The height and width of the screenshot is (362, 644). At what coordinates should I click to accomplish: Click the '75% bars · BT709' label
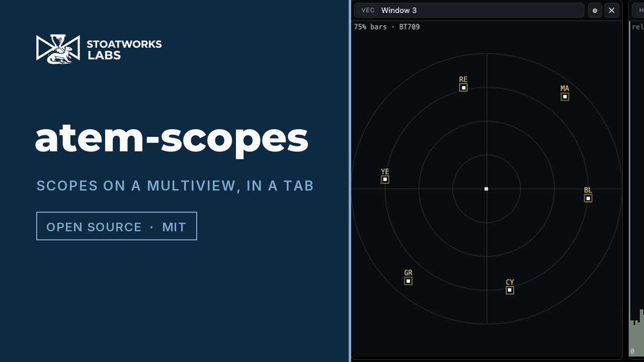point(387,27)
